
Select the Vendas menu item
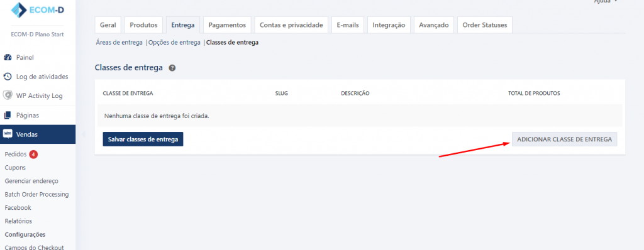[x=38, y=134]
